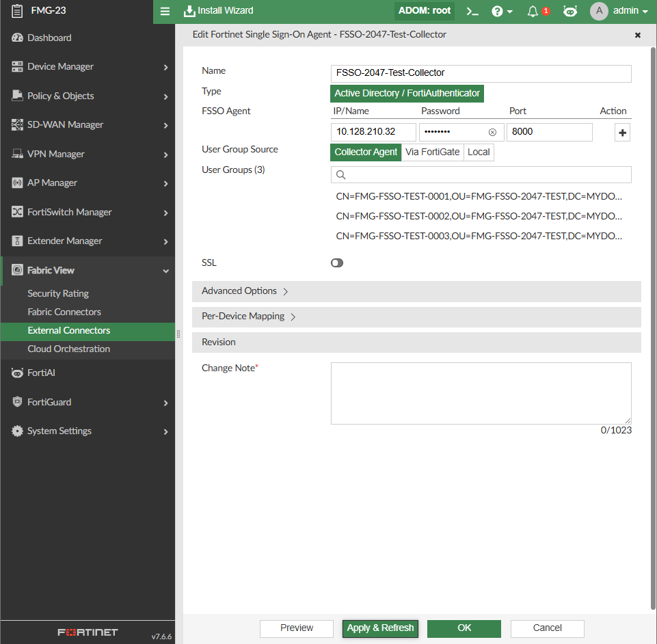Screen dimensions: 657x644
Task: Open the CLI console icon
Action: [472, 12]
